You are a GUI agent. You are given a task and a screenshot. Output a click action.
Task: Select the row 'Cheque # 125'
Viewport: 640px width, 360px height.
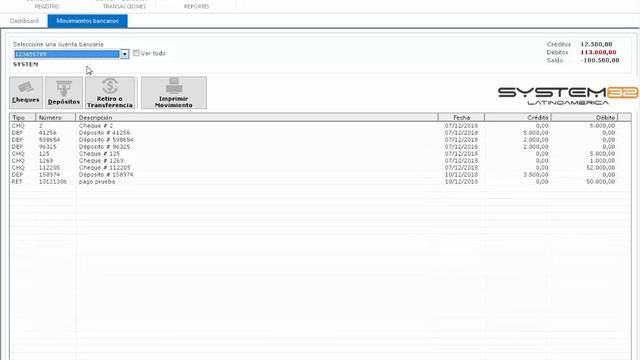coord(320,154)
